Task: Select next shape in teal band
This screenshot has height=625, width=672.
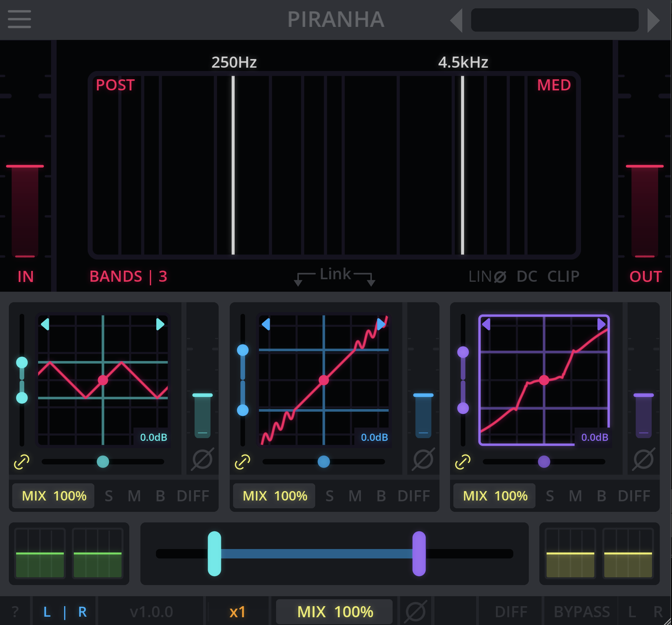Action: pyautogui.click(x=160, y=324)
